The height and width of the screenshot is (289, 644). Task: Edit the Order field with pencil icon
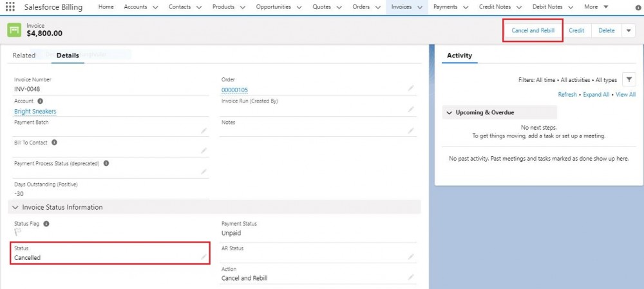click(411, 88)
